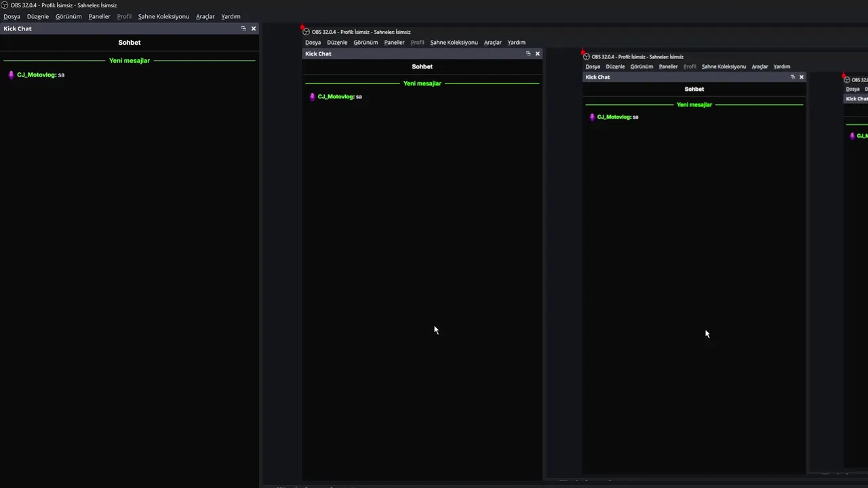Open Paneller menu in the middle nested OBS window

click(394, 42)
